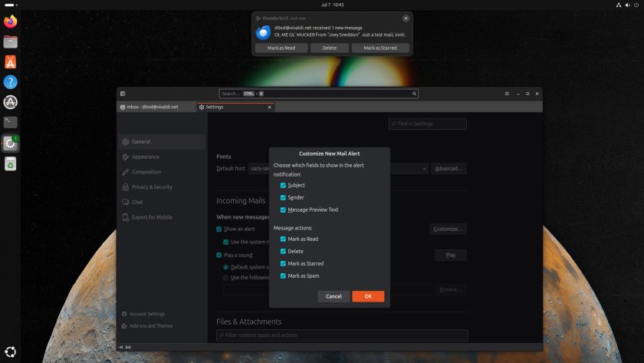The height and width of the screenshot is (363, 644).
Task: Click the status bar connection icon
Action: pyautogui.click(x=128, y=348)
